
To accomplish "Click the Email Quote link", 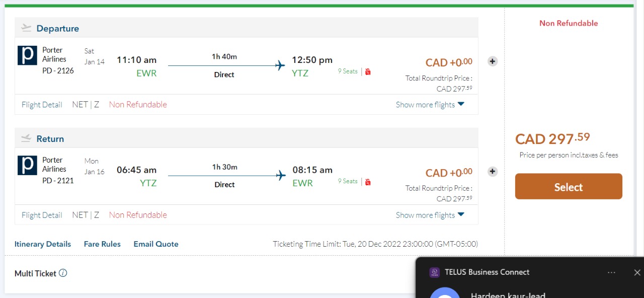I will (156, 244).
